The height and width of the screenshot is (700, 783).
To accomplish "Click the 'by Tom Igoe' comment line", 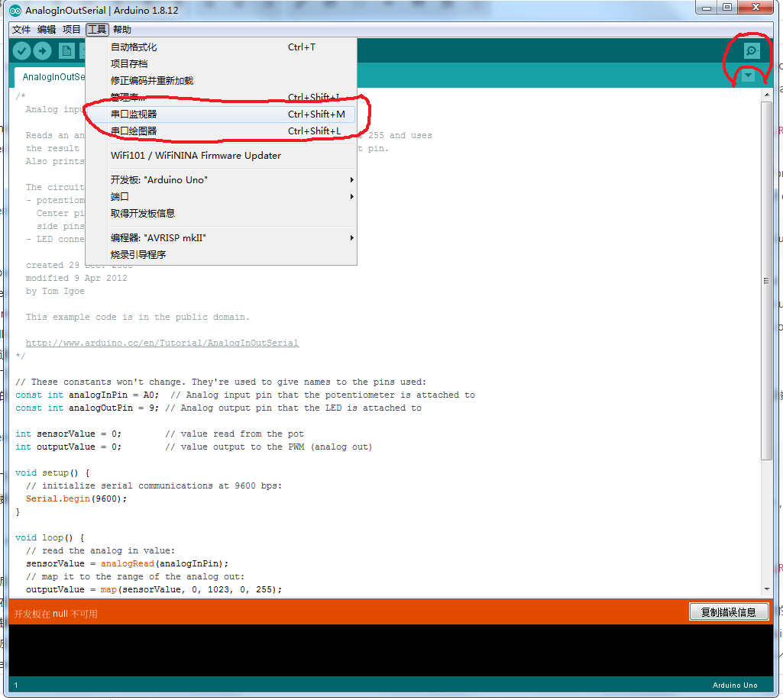I will [x=55, y=291].
